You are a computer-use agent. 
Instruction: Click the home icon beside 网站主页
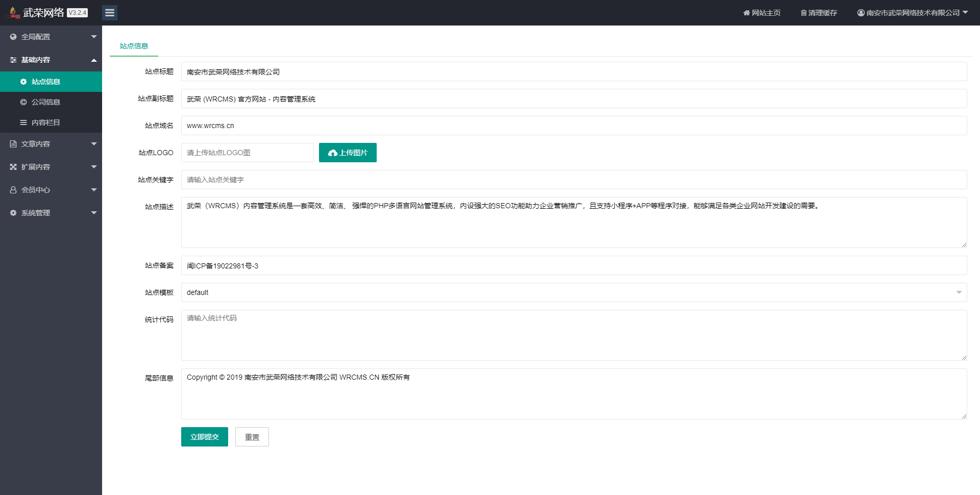tap(746, 13)
